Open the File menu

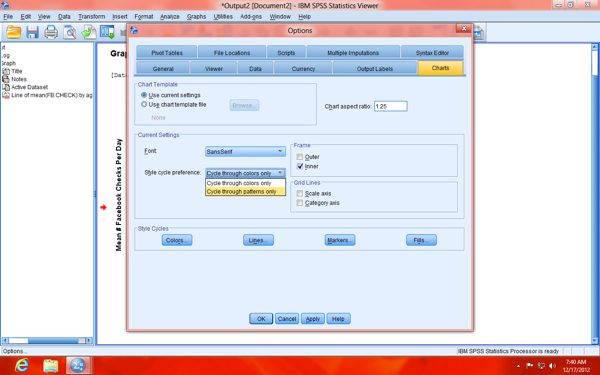pyautogui.click(x=8, y=16)
